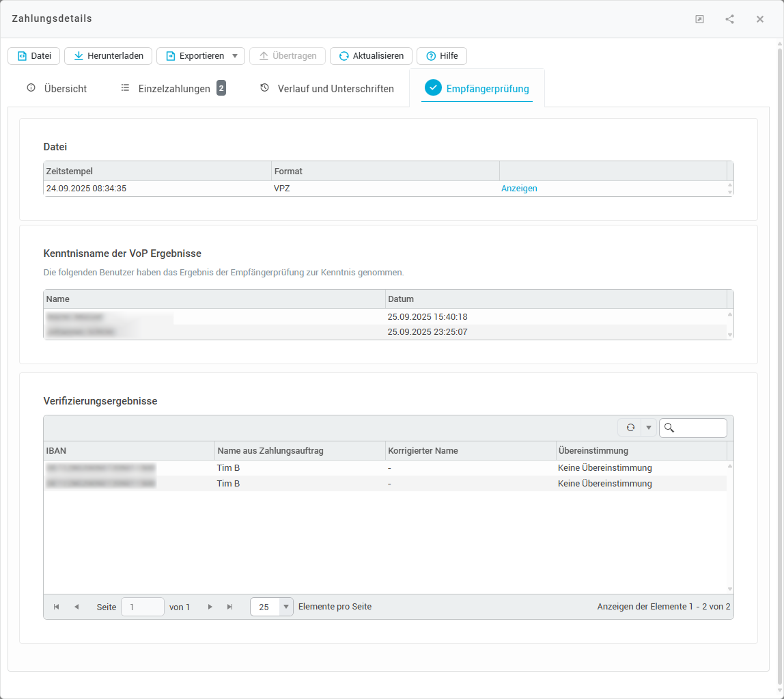This screenshot has height=699, width=784.
Task: Open the Hilfe help button
Action: 441,56
